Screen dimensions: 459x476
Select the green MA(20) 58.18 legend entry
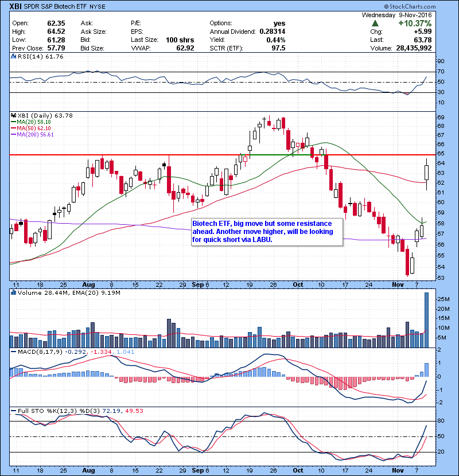point(31,122)
